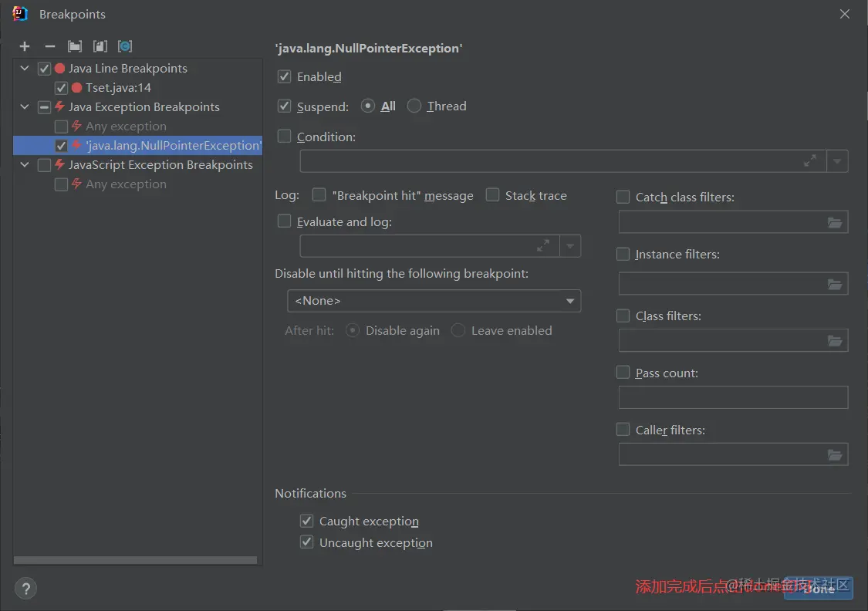
Task: Select JavaScript Exception Breakpoints tree node
Action: click(138, 164)
